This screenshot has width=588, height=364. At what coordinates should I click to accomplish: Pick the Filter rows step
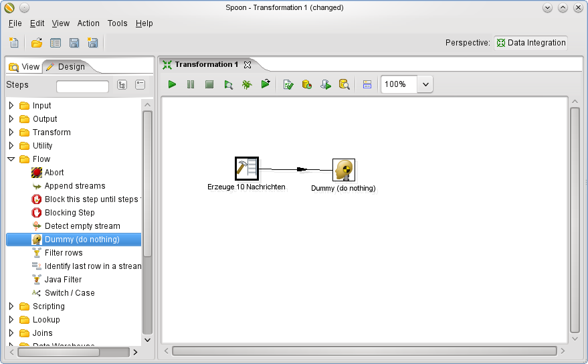point(58,253)
